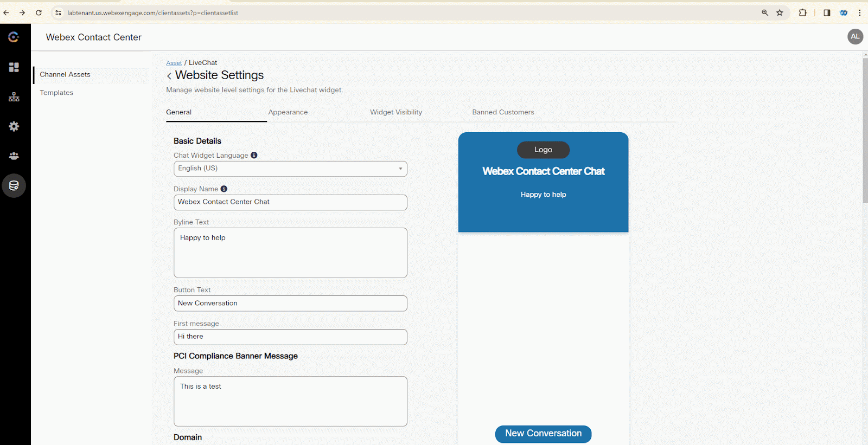Show info tooltip for Display Name
The width and height of the screenshot is (868, 445).
224,189
